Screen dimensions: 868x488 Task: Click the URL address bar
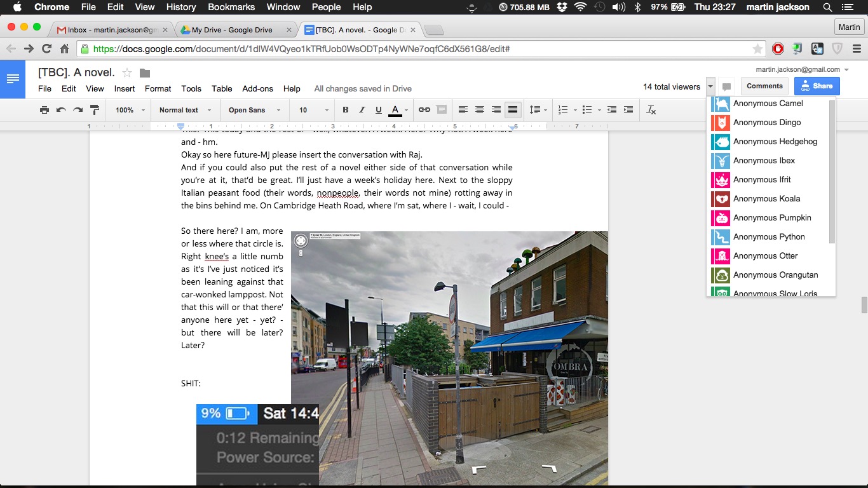pos(421,49)
